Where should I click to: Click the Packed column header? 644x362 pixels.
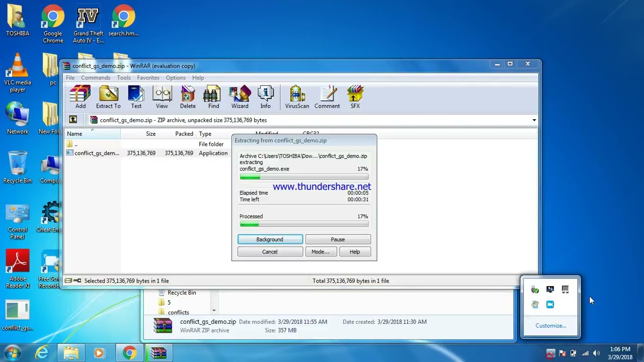(x=177, y=134)
